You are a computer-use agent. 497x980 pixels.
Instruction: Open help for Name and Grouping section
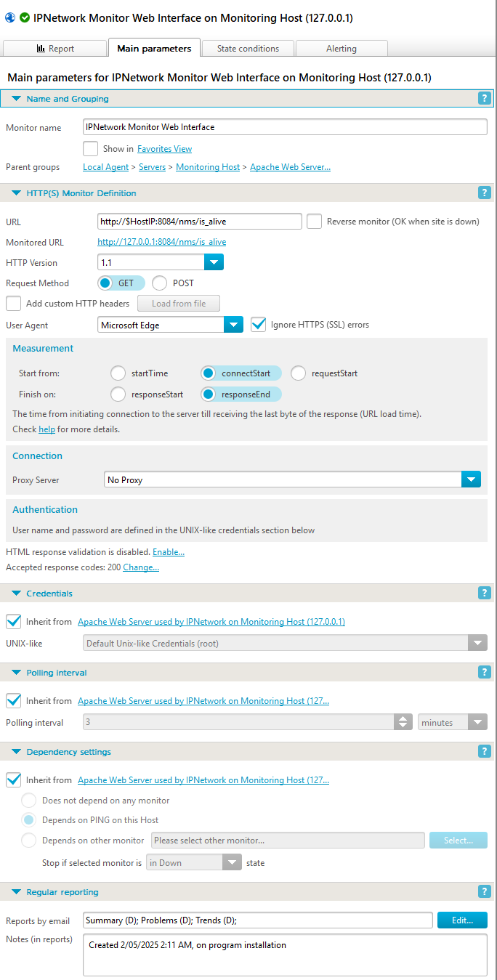485,98
